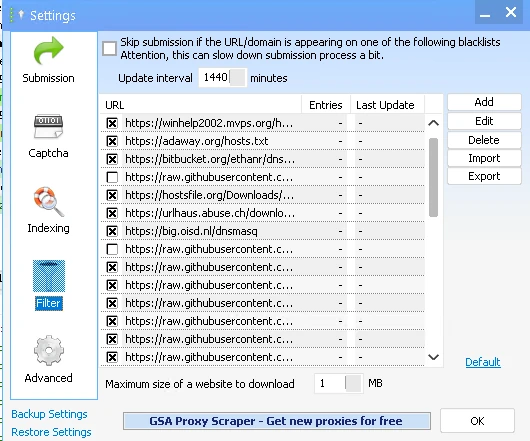Open the Restore Settings link
The image size is (530, 441).
[51, 432]
